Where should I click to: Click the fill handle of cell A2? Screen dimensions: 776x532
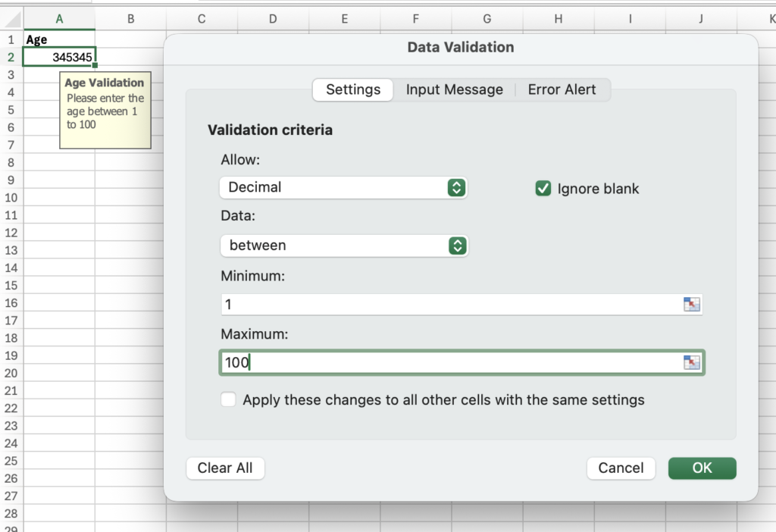pyautogui.click(x=95, y=66)
